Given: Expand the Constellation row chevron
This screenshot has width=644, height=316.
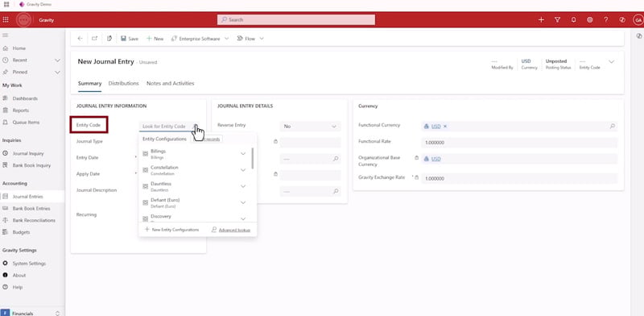Looking at the screenshot, I should pyautogui.click(x=243, y=170).
